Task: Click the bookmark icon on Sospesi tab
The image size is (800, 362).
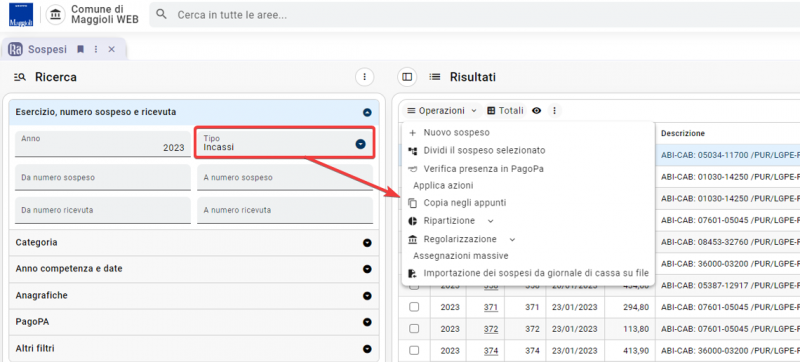Action: pyautogui.click(x=80, y=49)
